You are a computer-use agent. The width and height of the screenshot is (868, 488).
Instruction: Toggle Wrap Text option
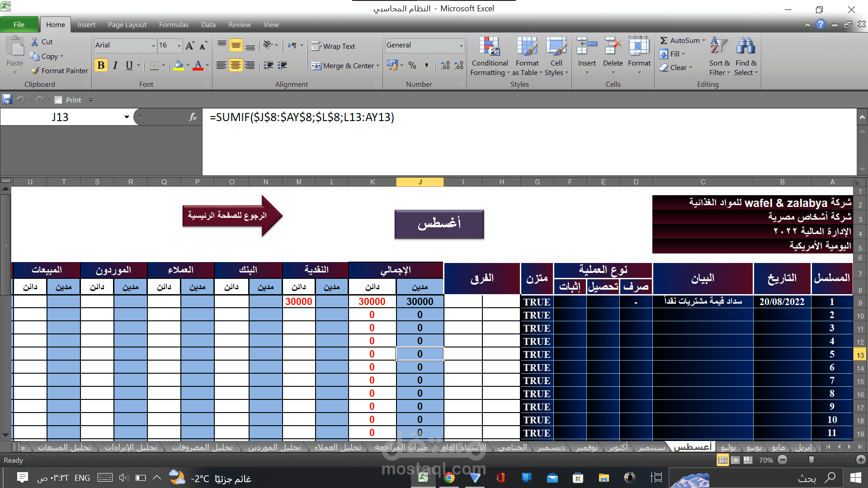[334, 46]
